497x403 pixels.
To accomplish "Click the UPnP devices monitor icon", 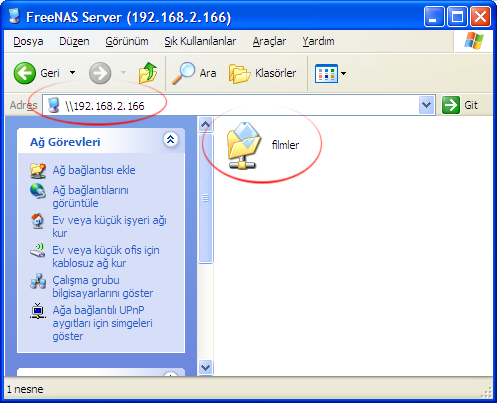I will (38, 311).
